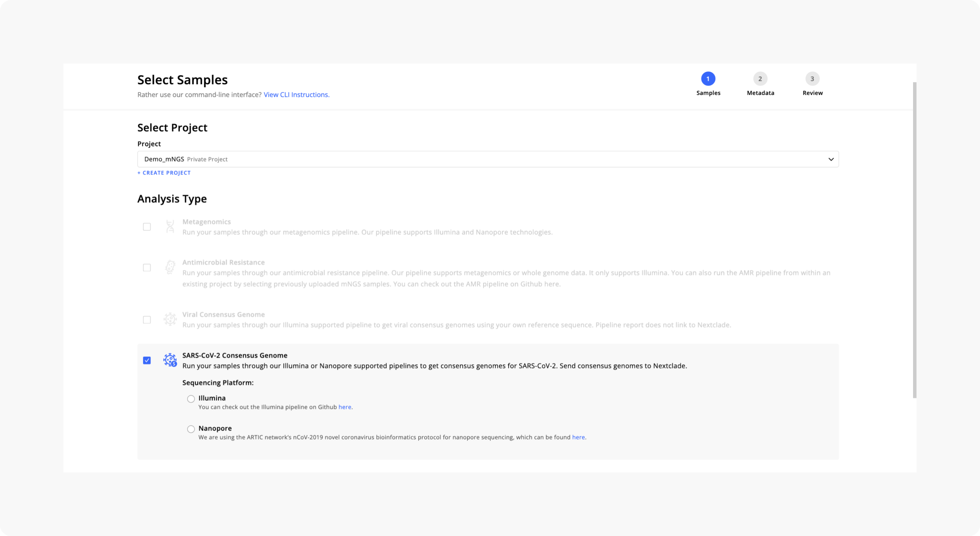Click the 'Illumina' option label
Image resolution: width=980 pixels, height=536 pixels.
212,398
